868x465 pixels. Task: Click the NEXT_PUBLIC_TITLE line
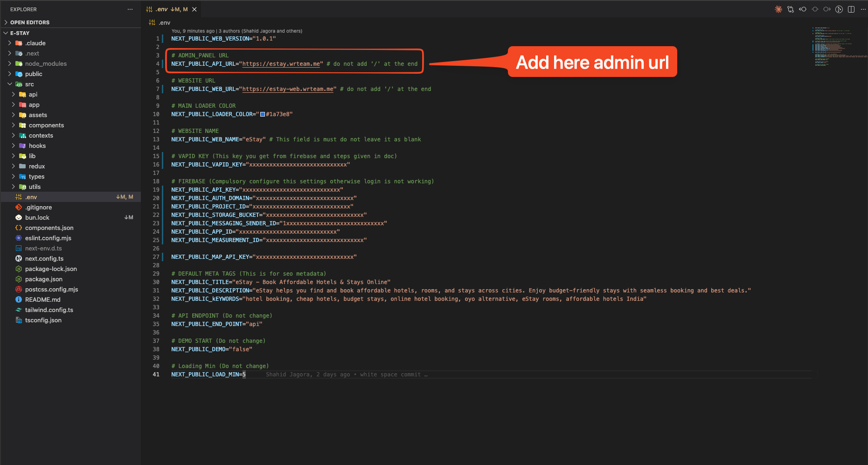[281, 282]
